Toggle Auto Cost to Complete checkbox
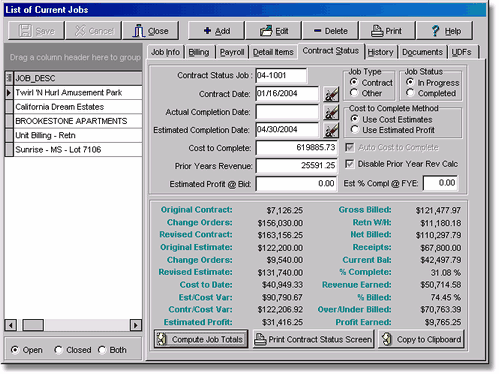499x374 pixels. pyautogui.click(x=349, y=147)
